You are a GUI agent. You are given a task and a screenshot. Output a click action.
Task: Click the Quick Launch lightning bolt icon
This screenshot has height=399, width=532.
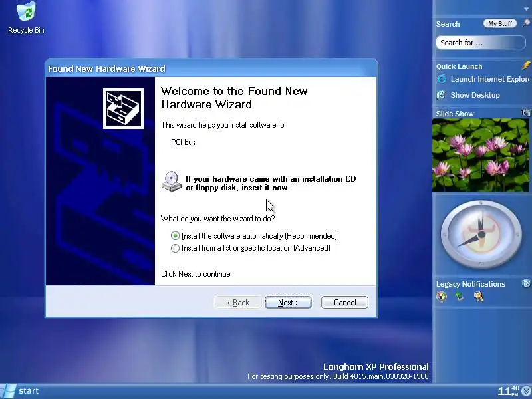click(x=526, y=65)
